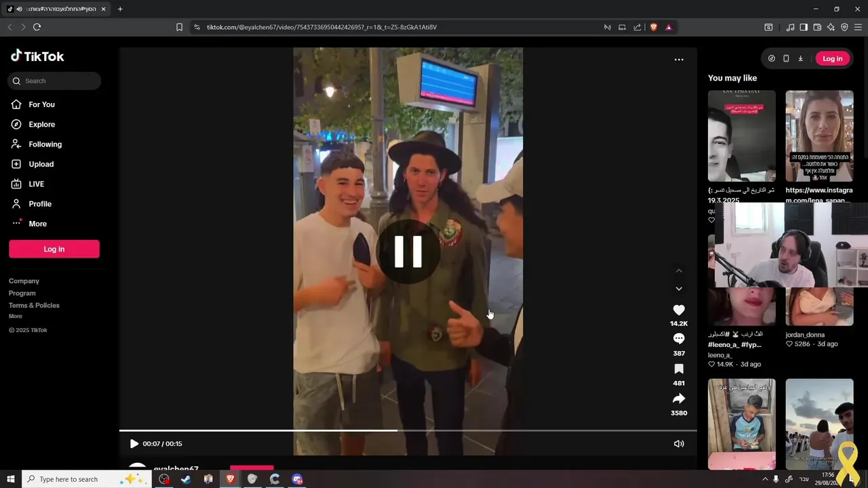Screen dimensions: 868x488
Task: Click the microphone icon in the system tray
Action: tap(776, 479)
